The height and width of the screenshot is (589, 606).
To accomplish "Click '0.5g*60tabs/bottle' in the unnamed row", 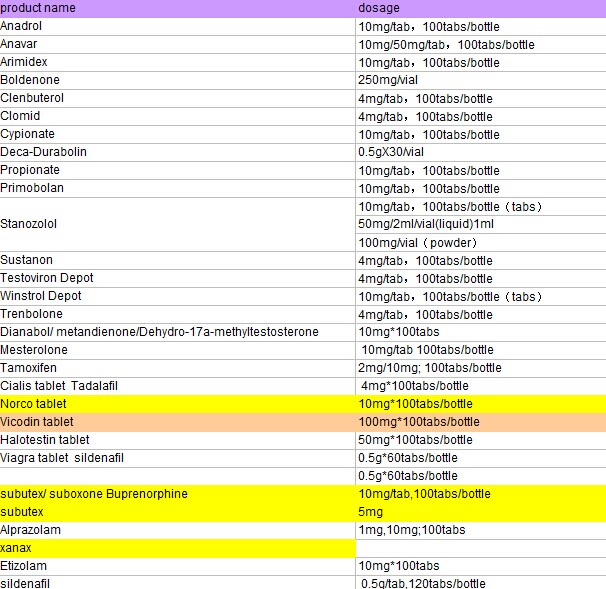I will [481, 476].
